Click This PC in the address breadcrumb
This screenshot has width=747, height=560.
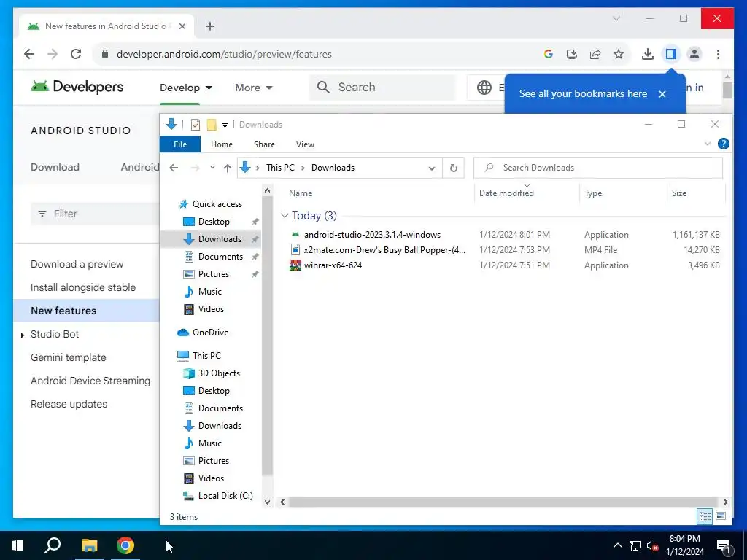point(280,168)
